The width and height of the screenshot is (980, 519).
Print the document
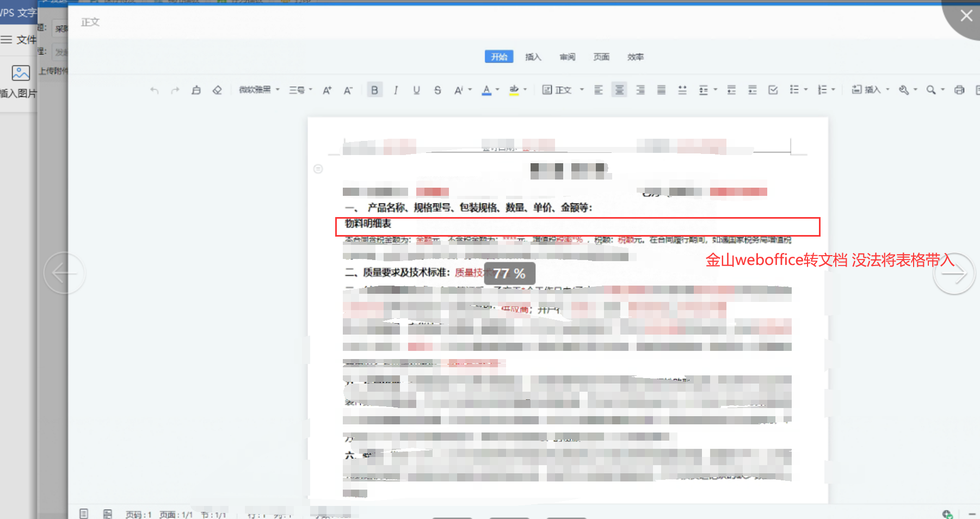pyautogui.click(x=959, y=90)
